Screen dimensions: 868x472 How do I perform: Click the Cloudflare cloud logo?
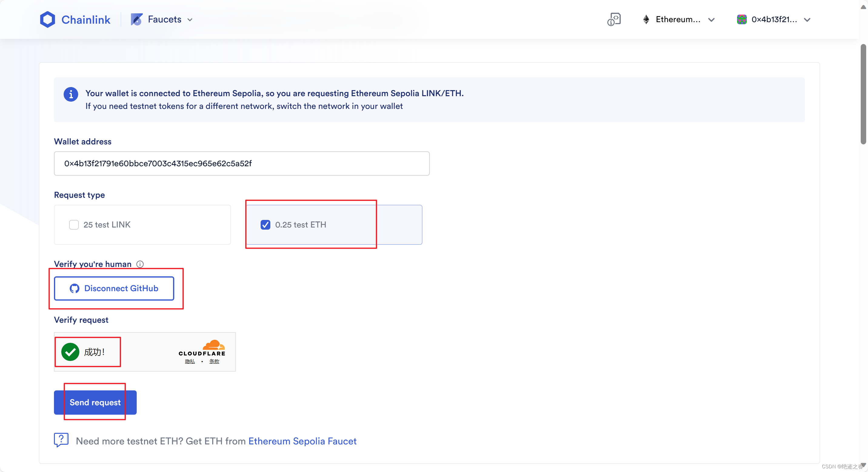tap(213, 345)
